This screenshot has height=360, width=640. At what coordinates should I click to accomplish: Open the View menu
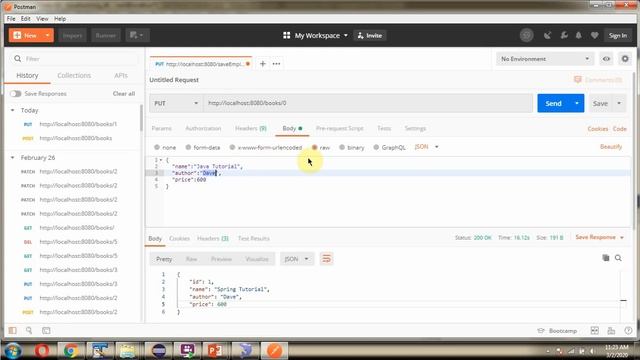42,19
